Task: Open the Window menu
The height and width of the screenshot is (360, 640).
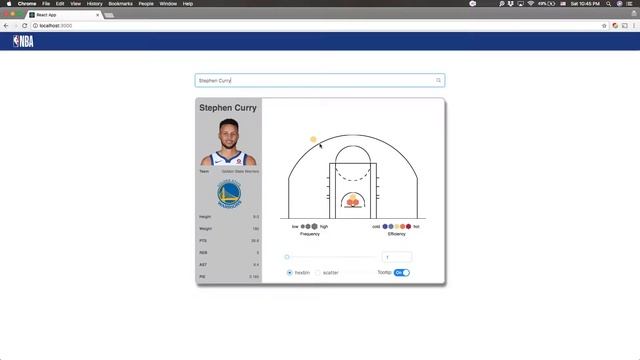Action: tap(168, 4)
